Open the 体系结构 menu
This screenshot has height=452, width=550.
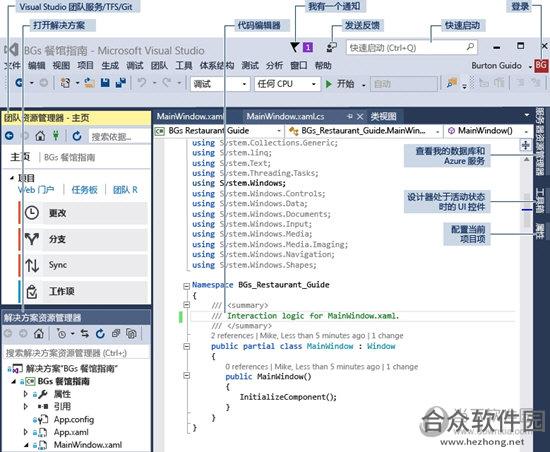pos(216,65)
